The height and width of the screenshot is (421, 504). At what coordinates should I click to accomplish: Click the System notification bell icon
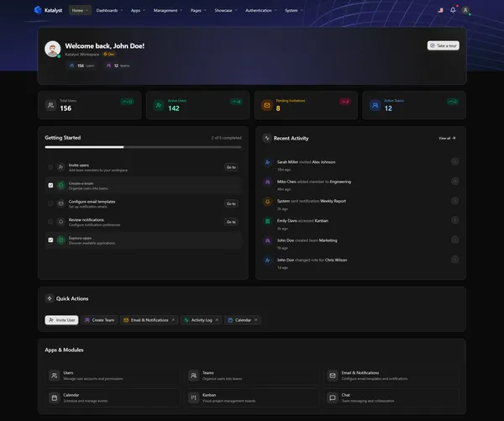267,202
